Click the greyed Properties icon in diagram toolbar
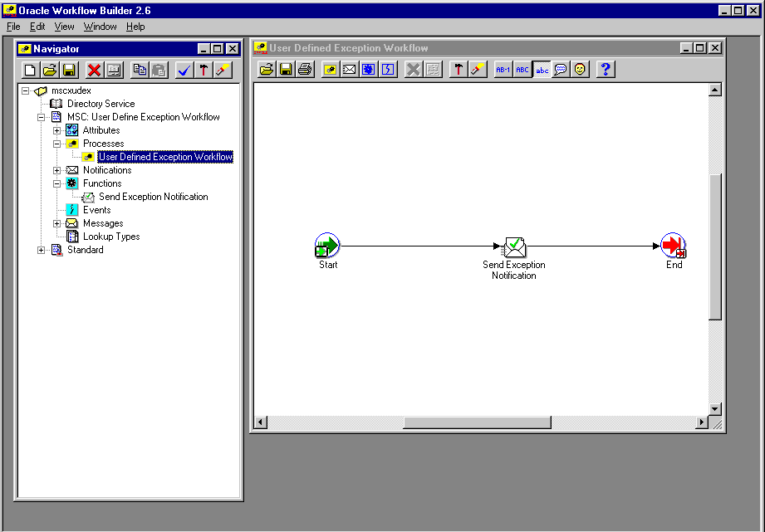 coord(433,69)
